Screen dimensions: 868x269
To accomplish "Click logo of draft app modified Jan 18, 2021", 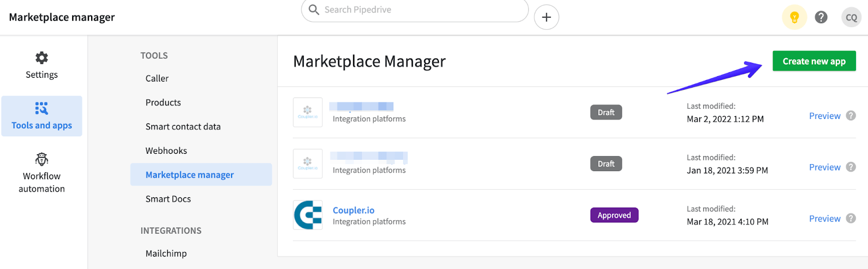I will tap(308, 164).
